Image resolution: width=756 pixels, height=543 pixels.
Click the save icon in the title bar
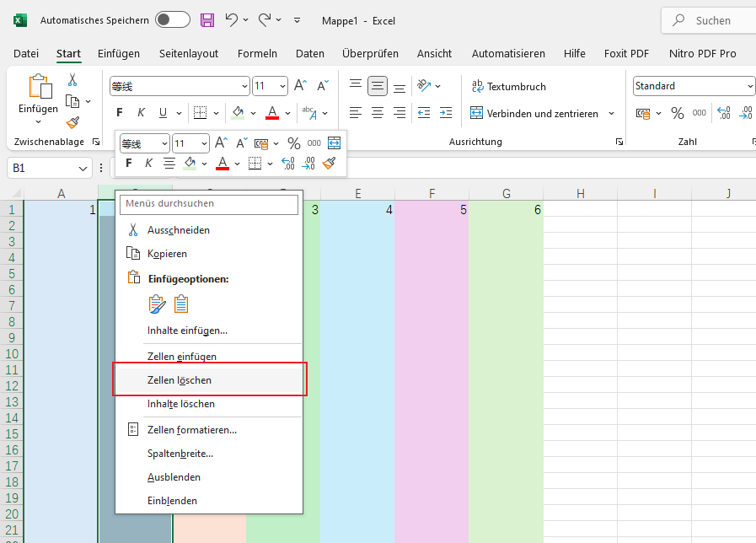(x=207, y=19)
